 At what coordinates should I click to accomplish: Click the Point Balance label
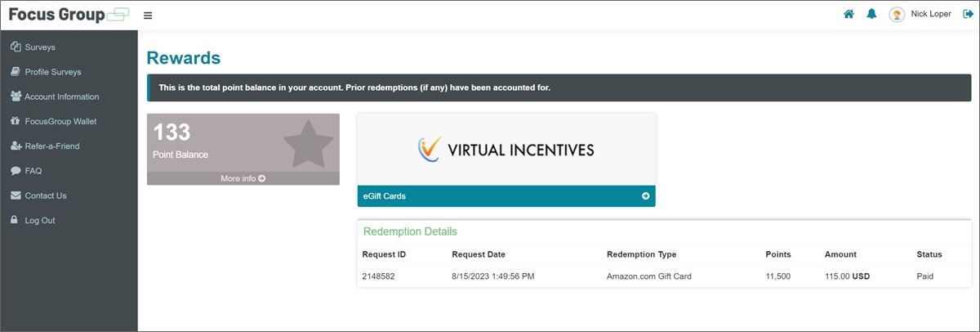pos(180,155)
